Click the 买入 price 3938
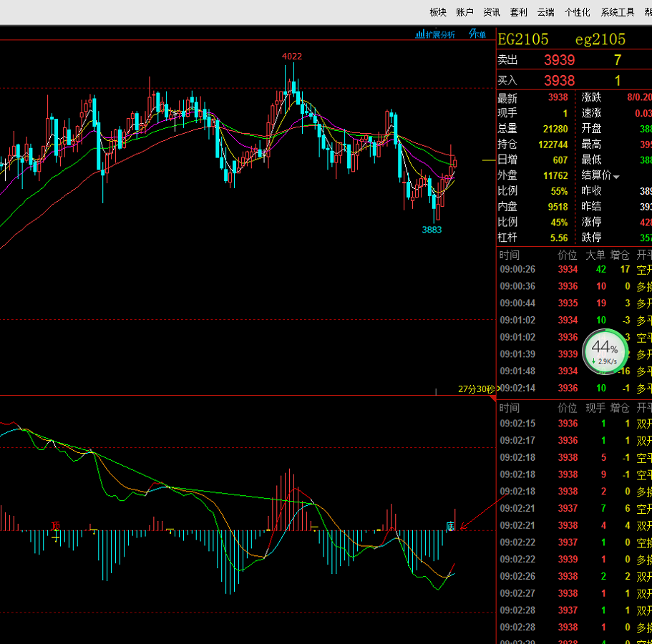The width and height of the screenshot is (652, 644). [559, 81]
